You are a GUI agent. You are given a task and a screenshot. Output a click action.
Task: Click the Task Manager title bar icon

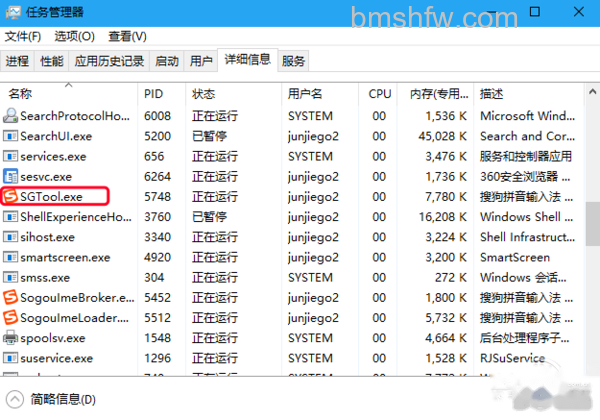pyautogui.click(x=13, y=12)
